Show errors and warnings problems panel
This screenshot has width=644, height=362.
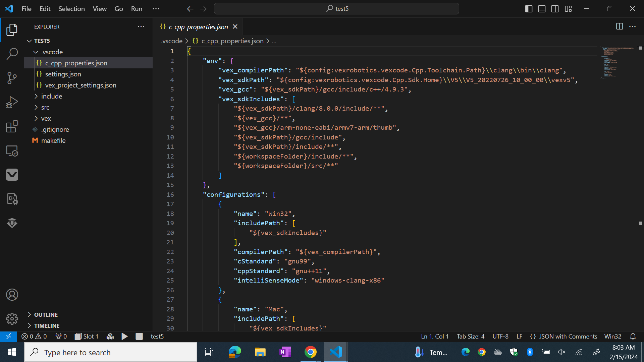point(34,336)
